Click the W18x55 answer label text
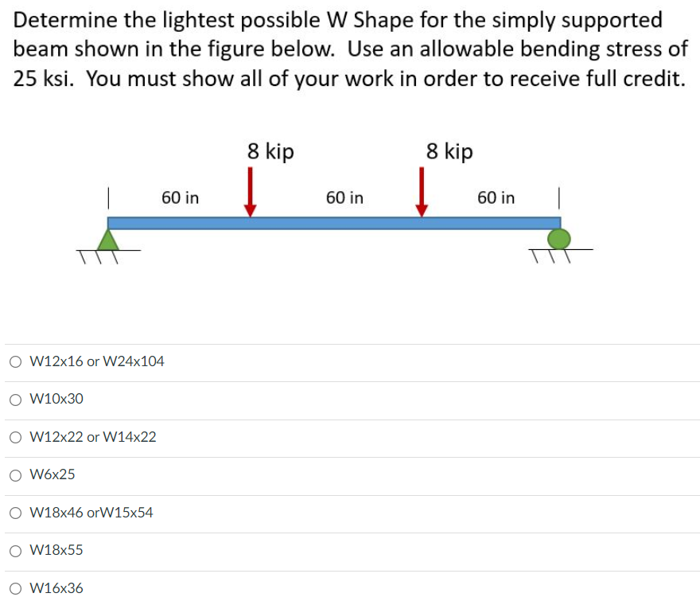 coord(56,549)
